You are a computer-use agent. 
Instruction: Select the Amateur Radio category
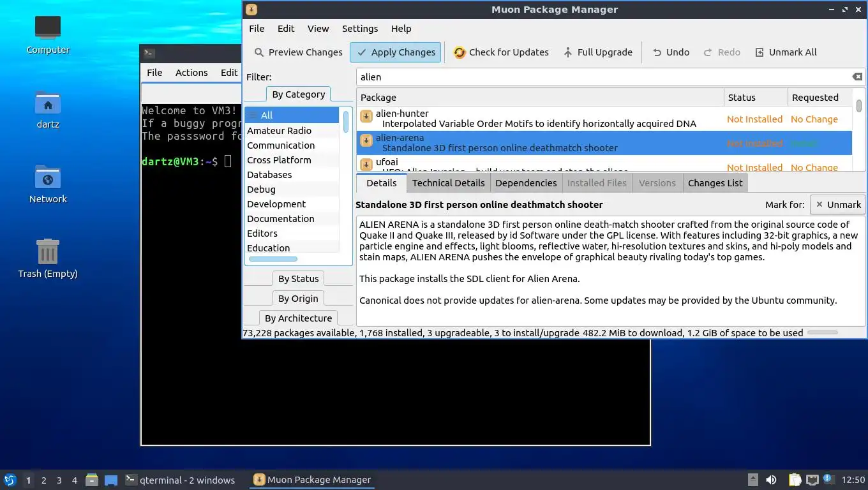pyautogui.click(x=292, y=131)
